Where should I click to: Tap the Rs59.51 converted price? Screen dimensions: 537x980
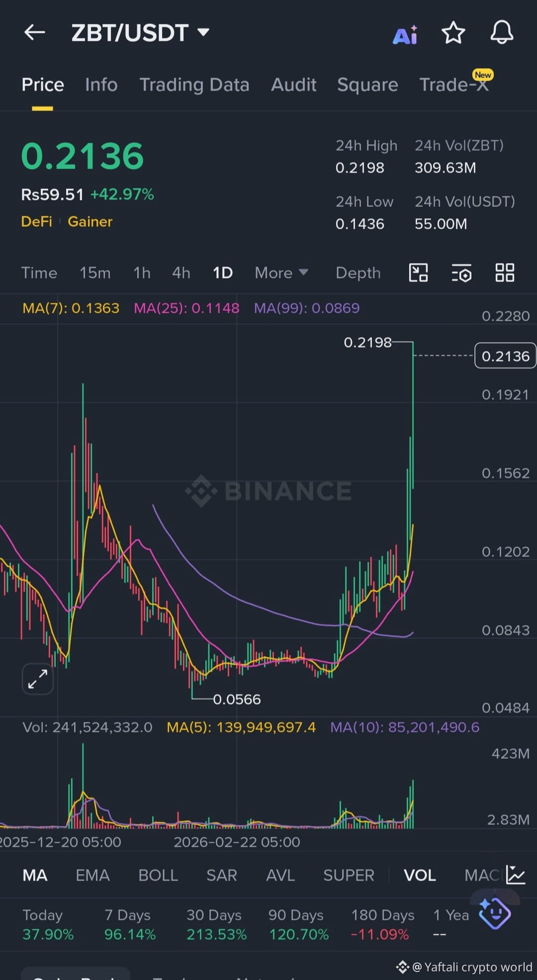[52, 194]
